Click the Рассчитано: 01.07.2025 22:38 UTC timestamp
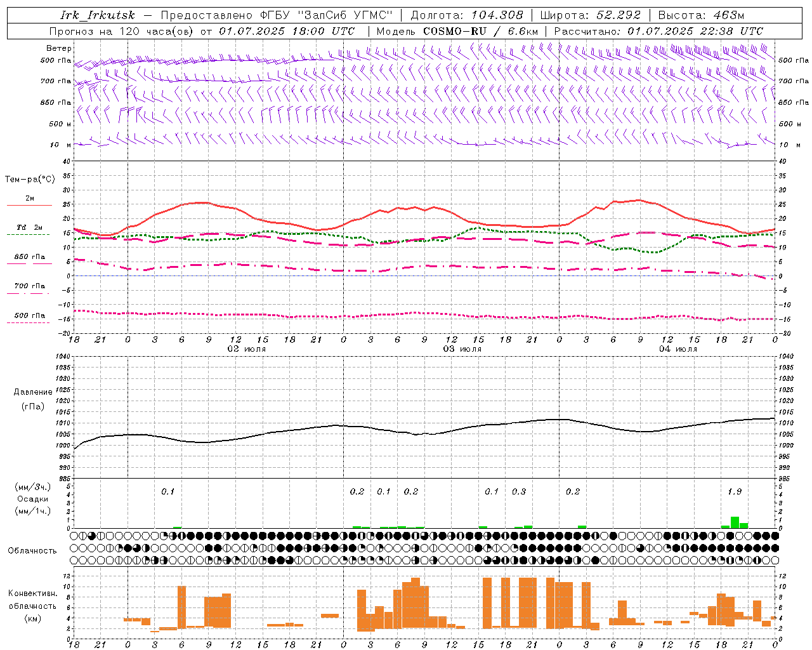812x650 pixels. [658, 31]
